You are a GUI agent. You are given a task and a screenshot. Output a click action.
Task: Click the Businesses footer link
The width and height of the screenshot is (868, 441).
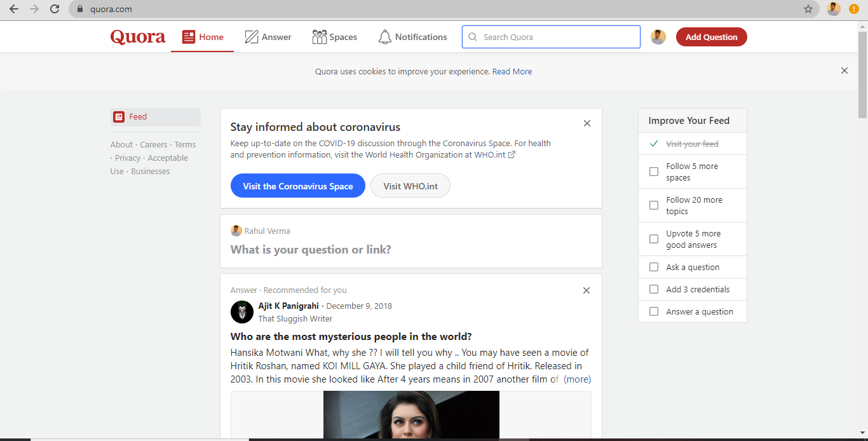pyautogui.click(x=151, y=172)
